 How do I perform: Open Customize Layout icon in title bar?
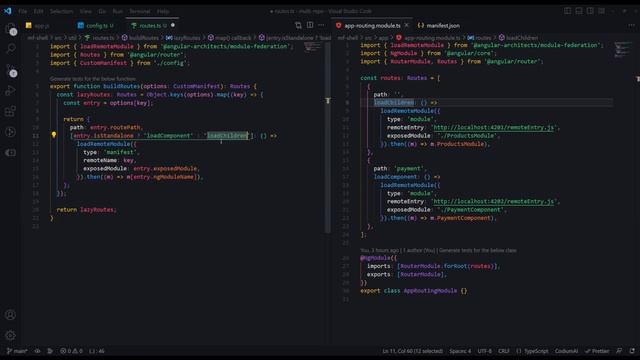(602, 11)
